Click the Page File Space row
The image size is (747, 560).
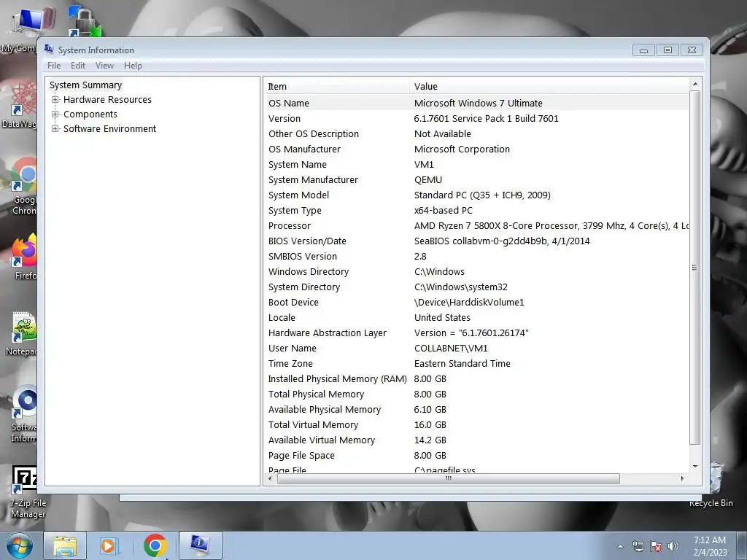pyautogui.click(x=476, y=455)
